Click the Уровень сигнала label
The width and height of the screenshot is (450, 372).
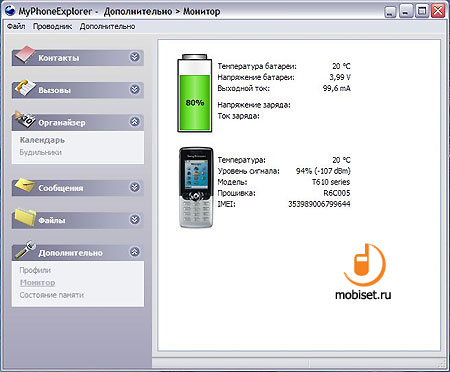[249, 171]
